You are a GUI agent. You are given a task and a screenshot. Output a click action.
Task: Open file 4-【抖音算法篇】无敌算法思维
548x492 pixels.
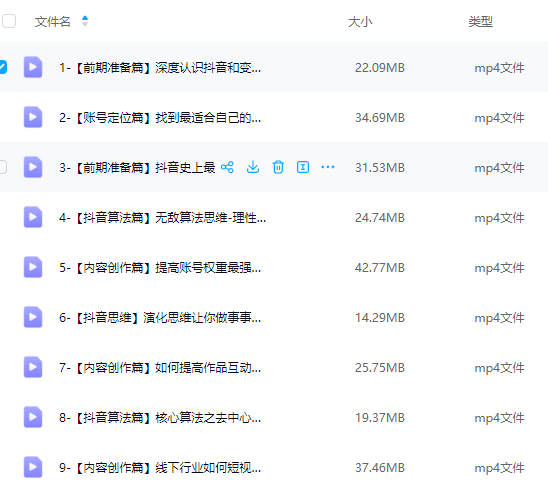[x=162, y=218]
